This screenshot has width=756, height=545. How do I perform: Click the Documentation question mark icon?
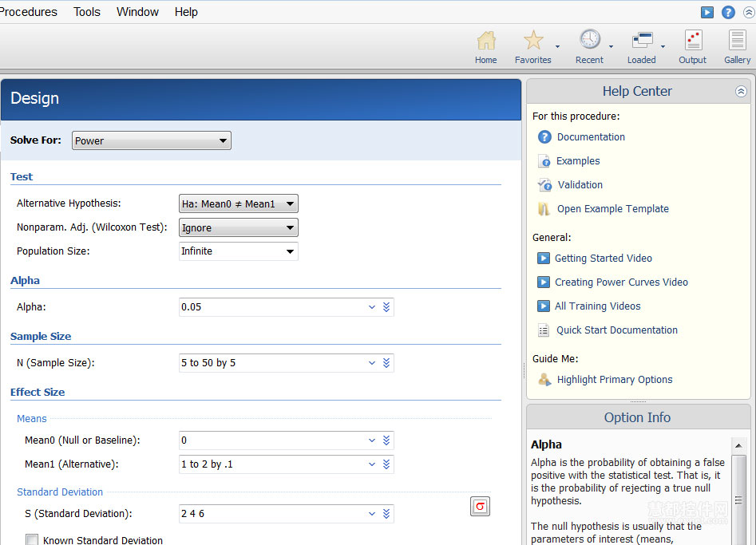tap(544, 137)
